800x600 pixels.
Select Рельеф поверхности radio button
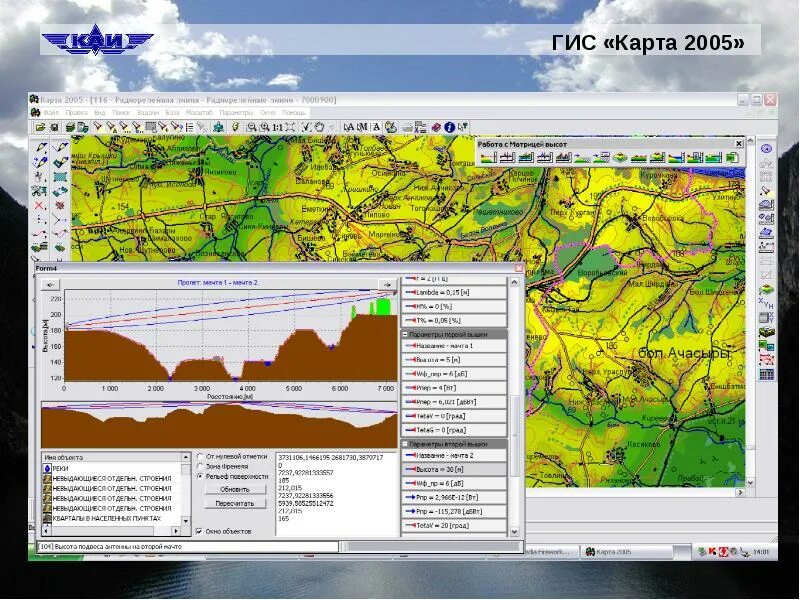coord(200,476)
